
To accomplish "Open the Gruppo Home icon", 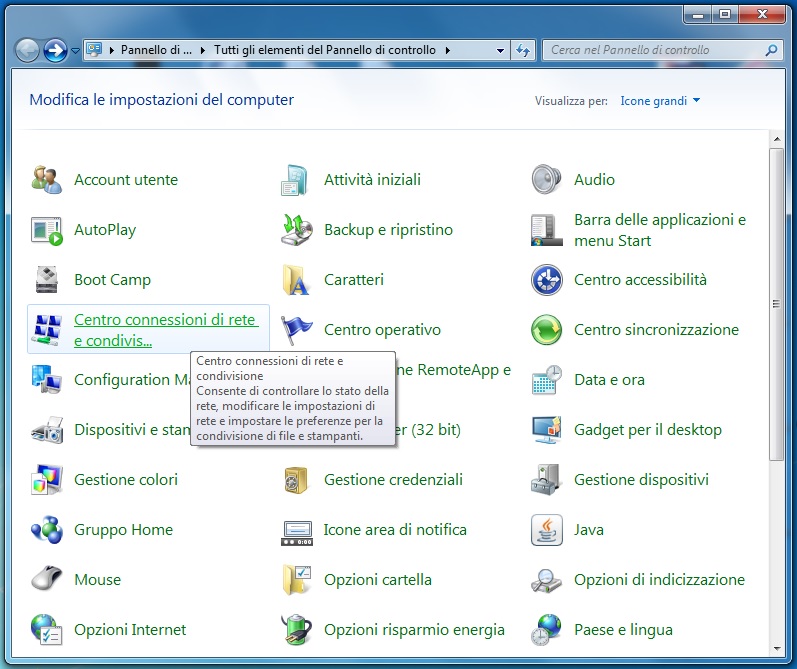I will pyautogui.click(x=47, y=530).
